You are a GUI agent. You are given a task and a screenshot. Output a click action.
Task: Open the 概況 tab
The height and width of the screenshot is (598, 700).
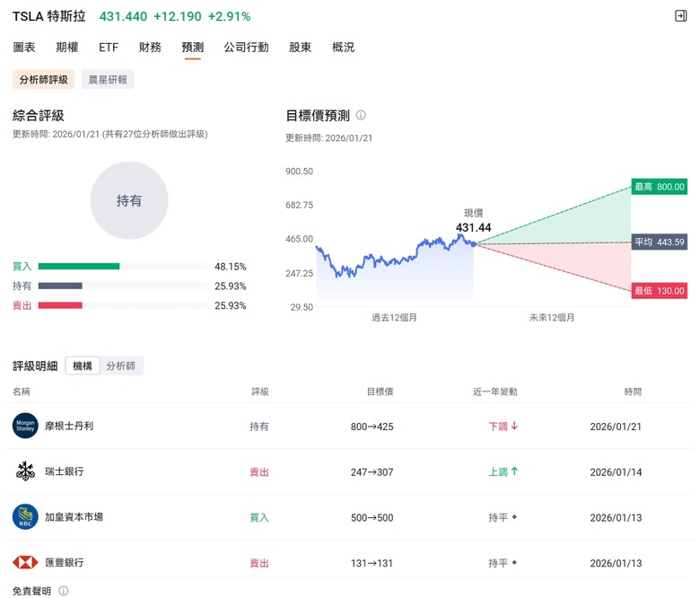click(x=344, y=47)
